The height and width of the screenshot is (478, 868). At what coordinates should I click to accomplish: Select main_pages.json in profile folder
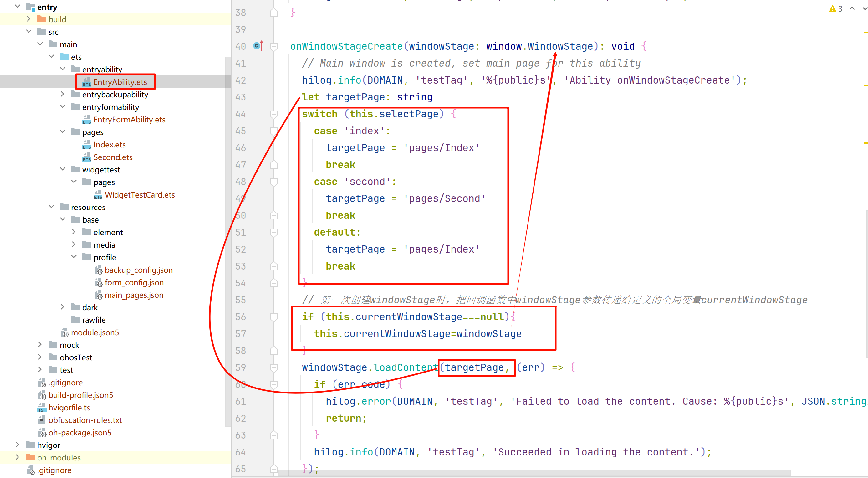point(134,295)
